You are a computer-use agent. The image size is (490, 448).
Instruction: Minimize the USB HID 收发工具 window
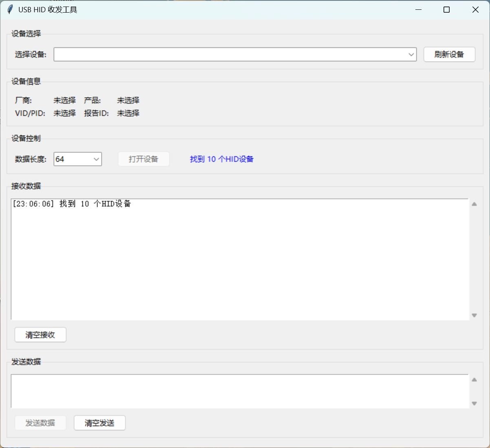pyautogui.click(x=418, y=9)
